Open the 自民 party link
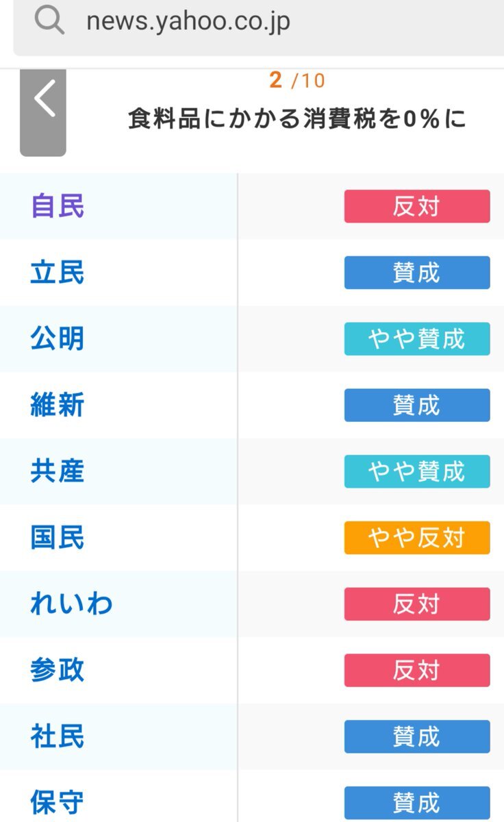504x822 pixels. 58,206
